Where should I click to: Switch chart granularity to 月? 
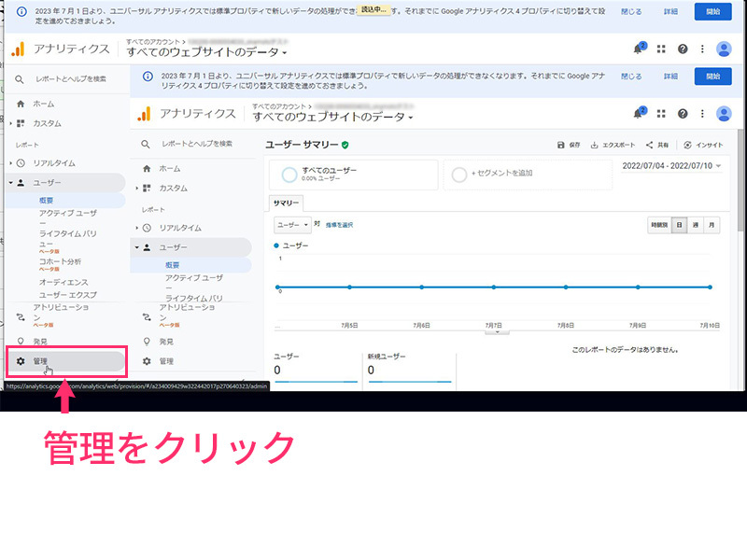tap(712, 225)
